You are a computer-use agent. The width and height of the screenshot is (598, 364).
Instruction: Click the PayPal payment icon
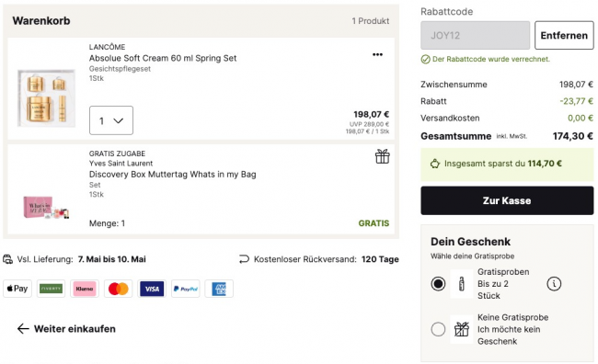point(185,289)
